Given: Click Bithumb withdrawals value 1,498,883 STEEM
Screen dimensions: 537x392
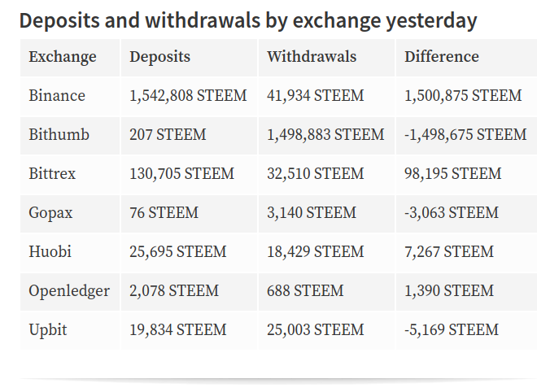Looking at the screenshot, I should [325, 134].
